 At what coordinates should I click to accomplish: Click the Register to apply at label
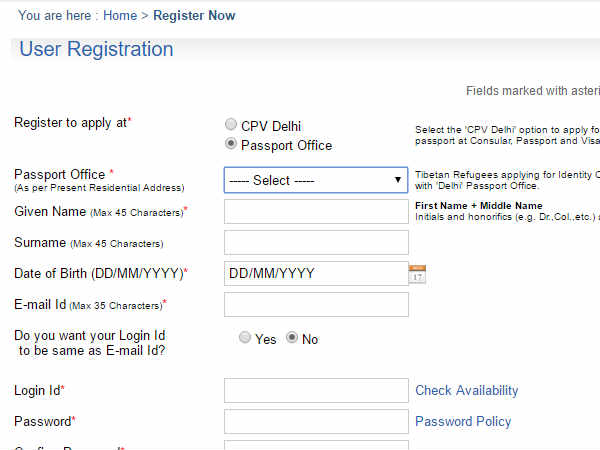(72, 122)
